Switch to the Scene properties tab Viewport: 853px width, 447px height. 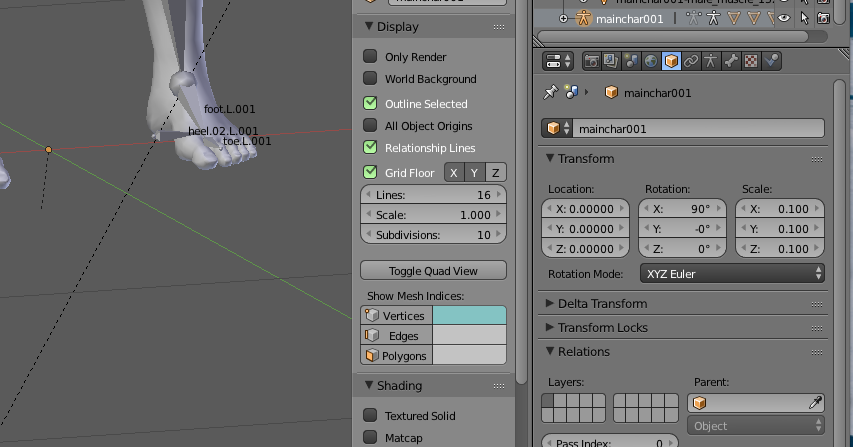tap(631, 61)
